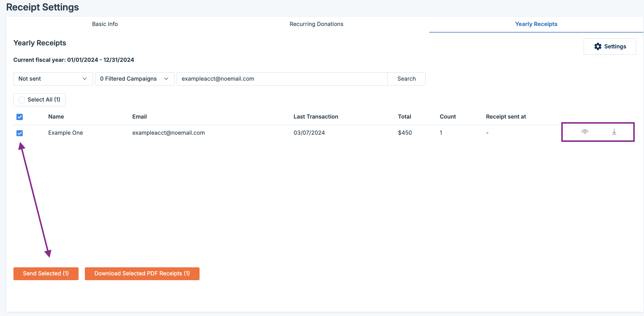Deselect the Example One row checkbox
Screen dimensions: 644x316
(x=20, y=133)
